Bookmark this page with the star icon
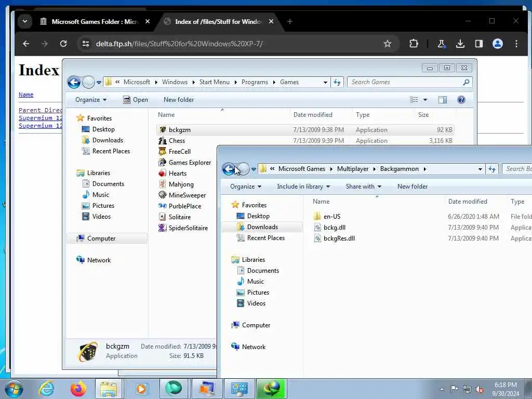 click(388, 44)
